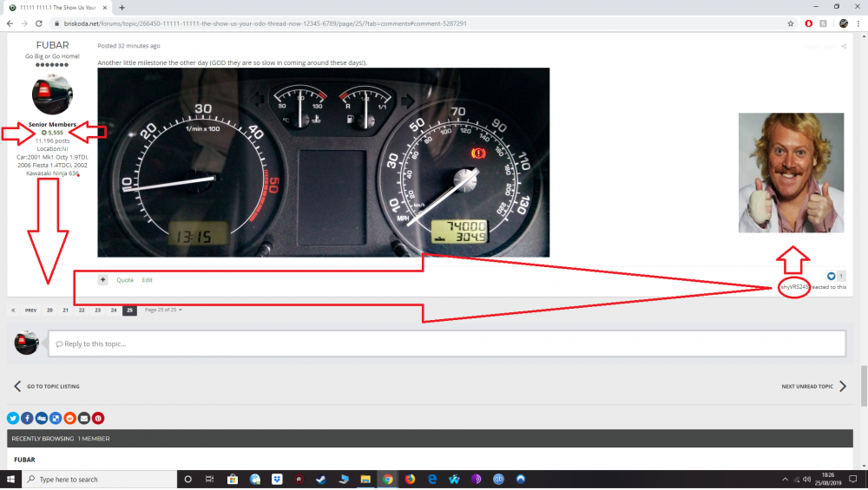
Task: Open the Chrome profile avatar
Action: click(x=844, y=23)
